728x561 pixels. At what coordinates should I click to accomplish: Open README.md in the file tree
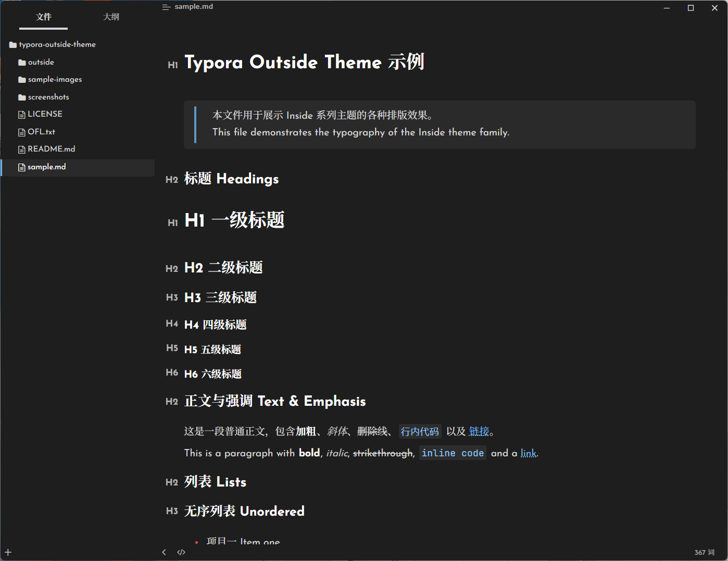click(x=47, y=149)
